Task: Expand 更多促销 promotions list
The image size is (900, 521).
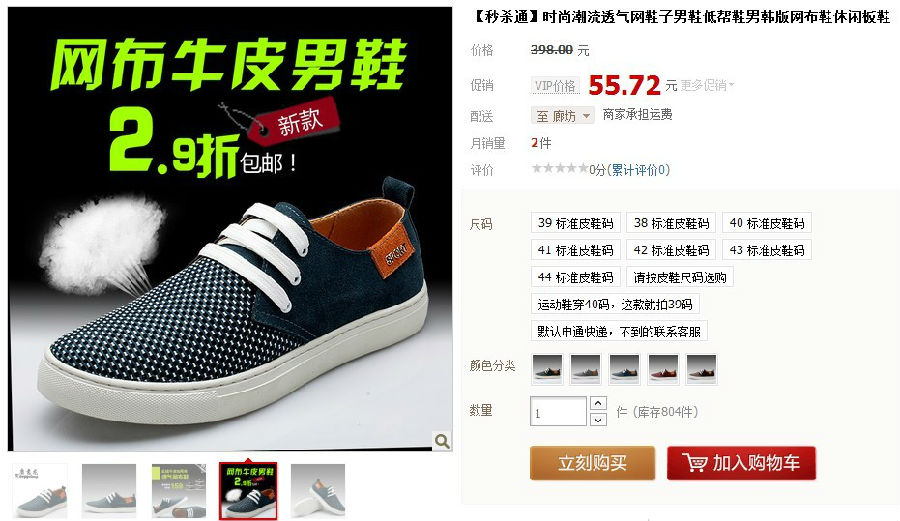Action: [x=707, y=85]
